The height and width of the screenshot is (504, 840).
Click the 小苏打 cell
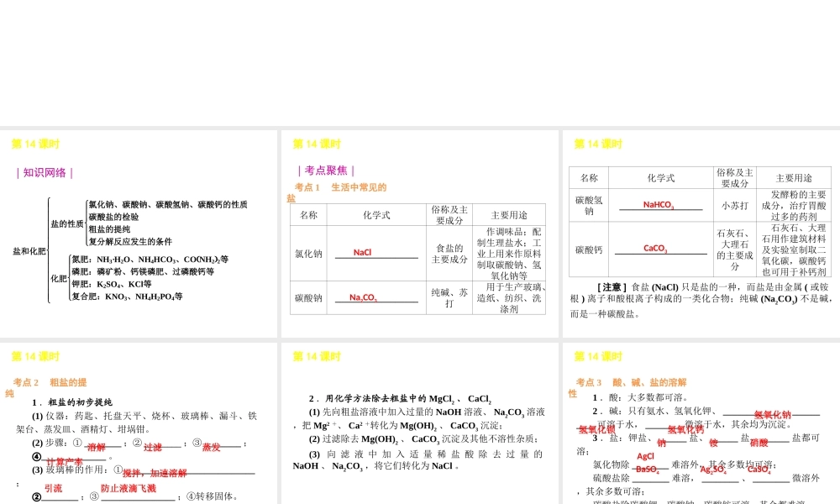pos(734,205)
